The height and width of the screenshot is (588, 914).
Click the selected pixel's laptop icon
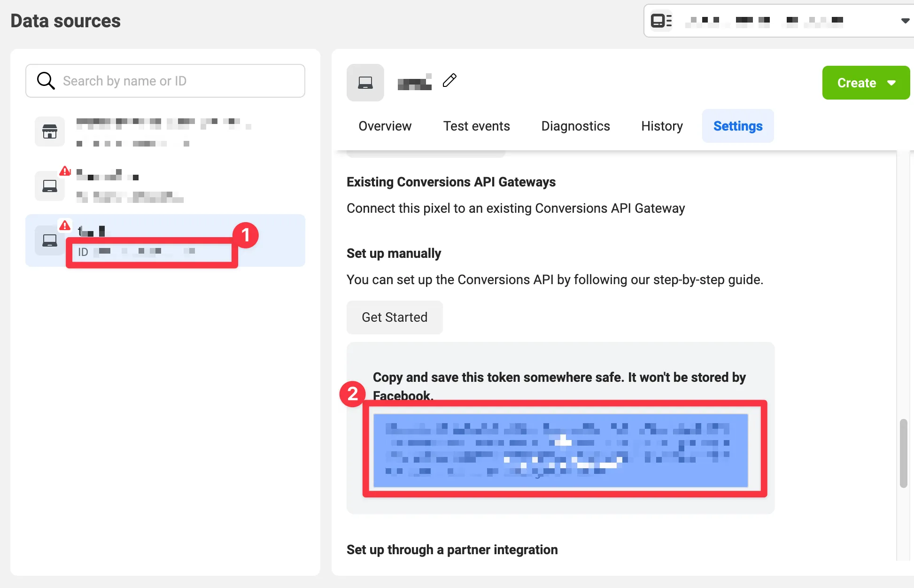pyautogui.click(x=50, y=240)
